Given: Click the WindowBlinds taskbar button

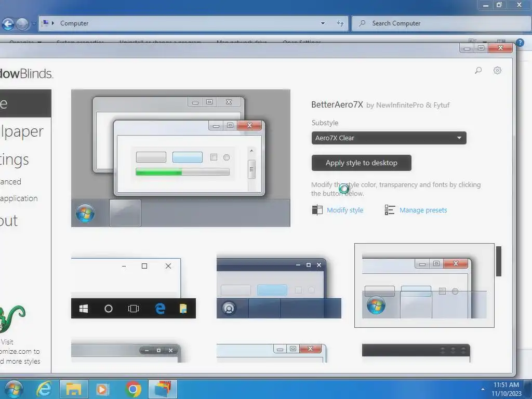Looking at the screenshot, I should [x=163, y=389].
